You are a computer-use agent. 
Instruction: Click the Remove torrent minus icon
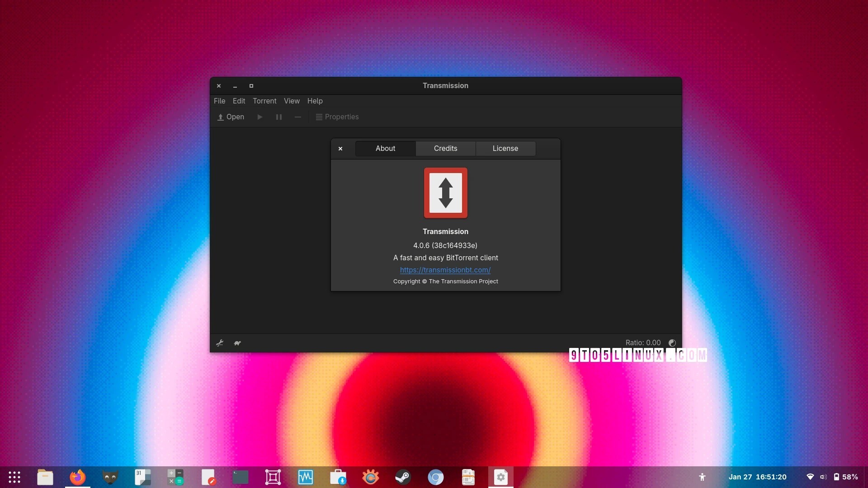(x=297, y=117)
